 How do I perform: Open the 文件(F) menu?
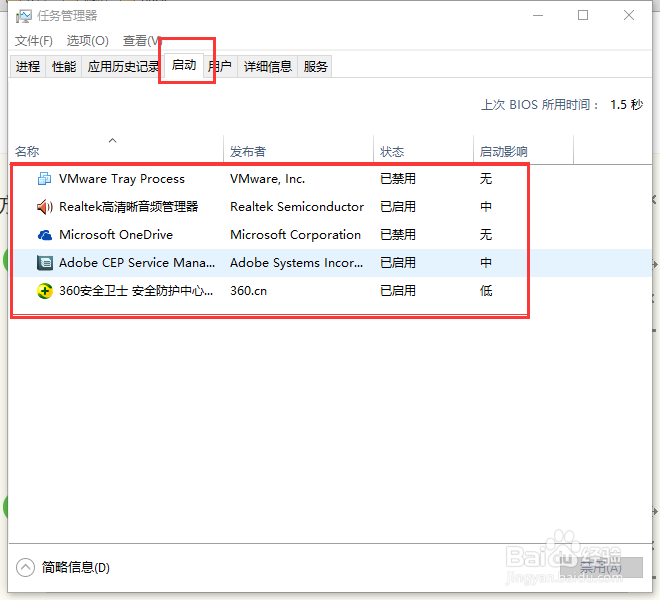tap(34, 41)
